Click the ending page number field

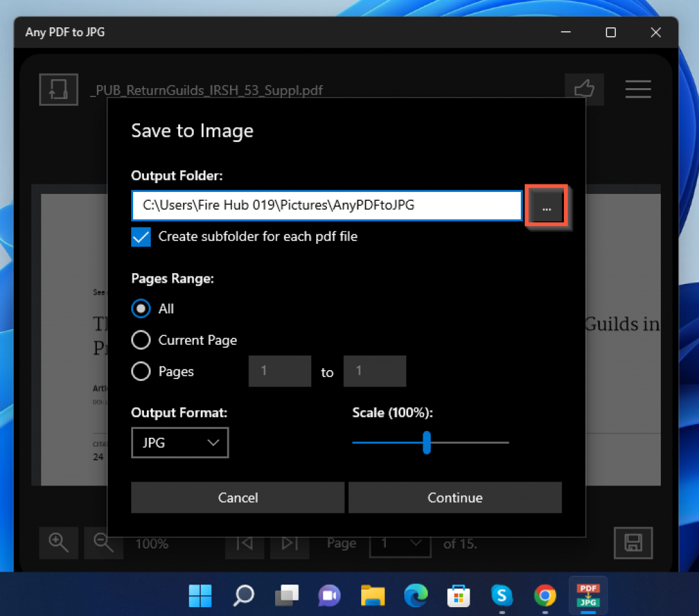375,371
